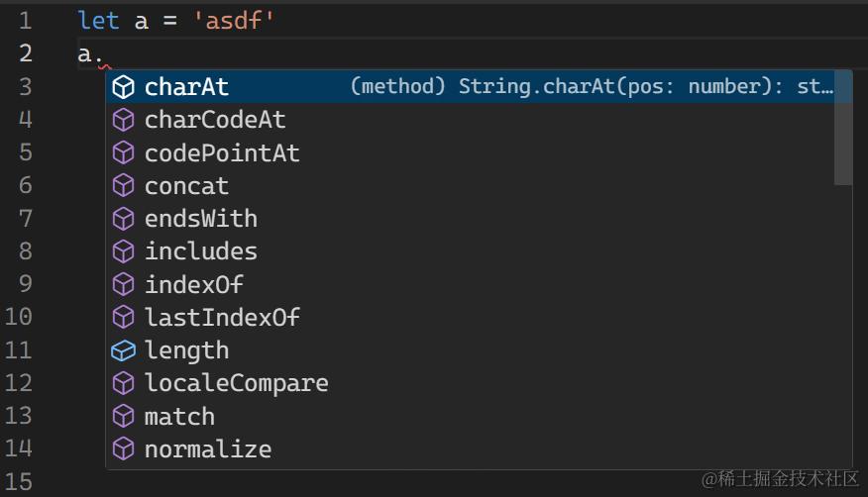Click the method icon next to charCodeAt
The image size is (868, 497).
point(123,120)
